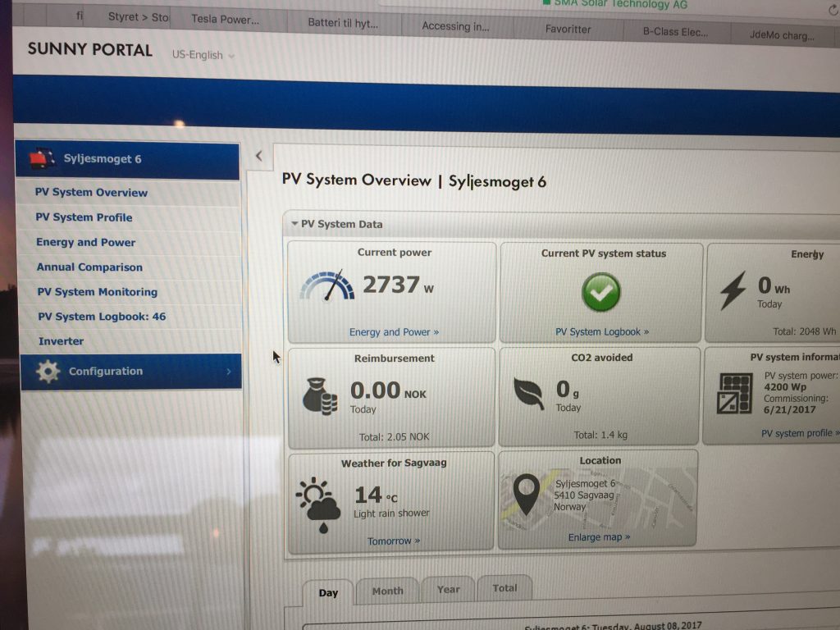Switch to the Year tab
Image resolution: width=840 pixels, height=630 pixels.
[448, 589]
